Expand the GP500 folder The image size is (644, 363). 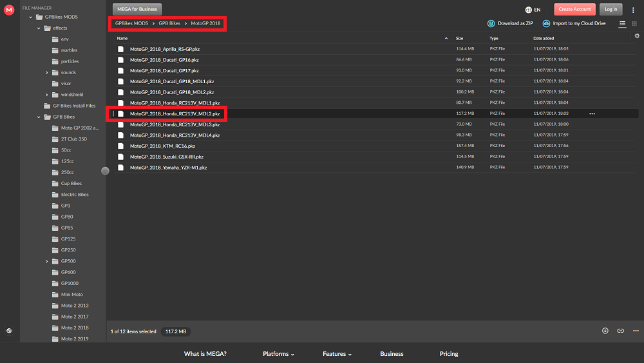47,262
